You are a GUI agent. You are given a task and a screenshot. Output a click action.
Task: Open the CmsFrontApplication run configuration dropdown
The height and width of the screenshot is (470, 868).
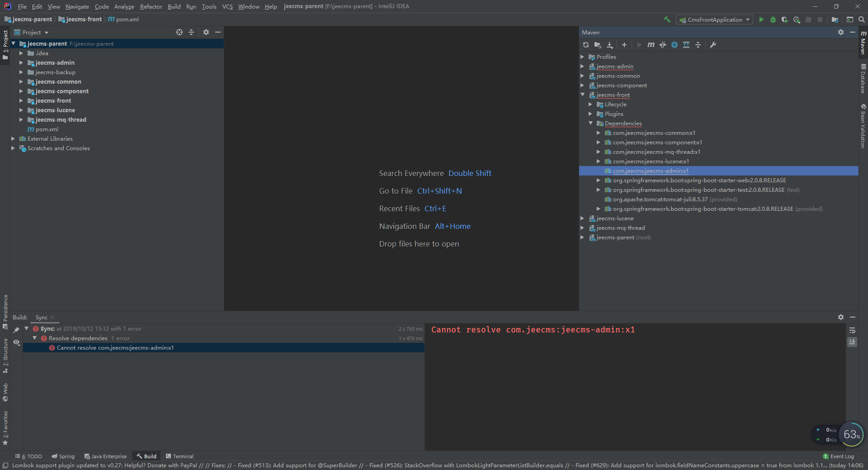pyautogui.click(x=714, y=19)
